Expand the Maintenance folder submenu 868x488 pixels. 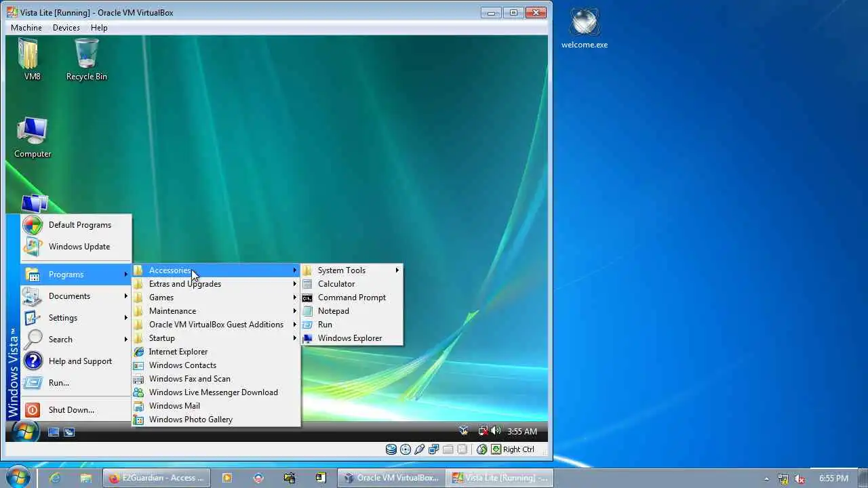coord(216,311)
